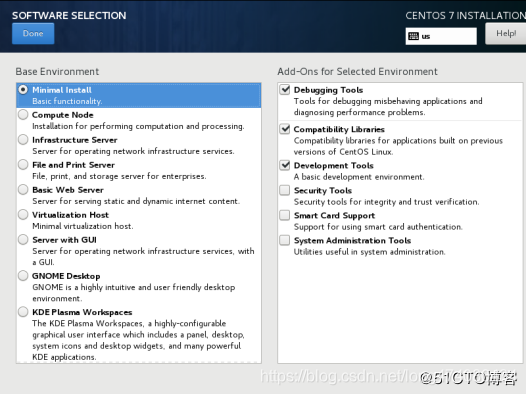Click the Minimal Install label
This screenshot has width=527, height=395.
pos(62,90)
